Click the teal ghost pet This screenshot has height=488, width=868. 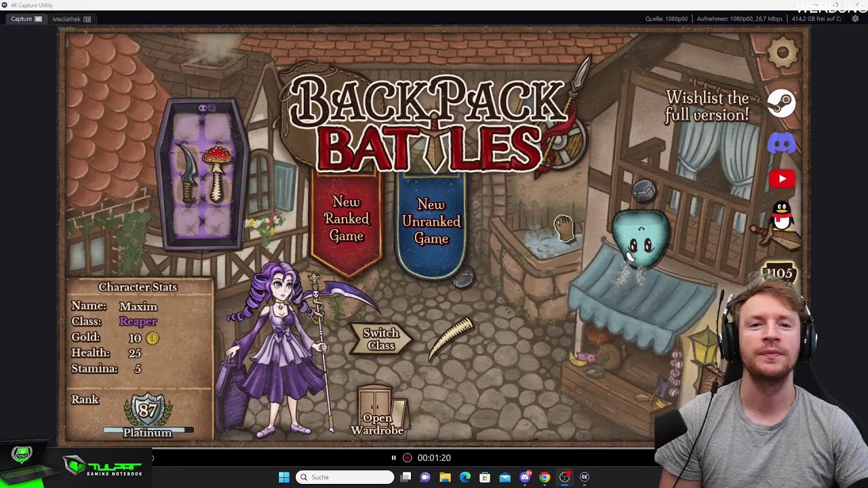640,239
